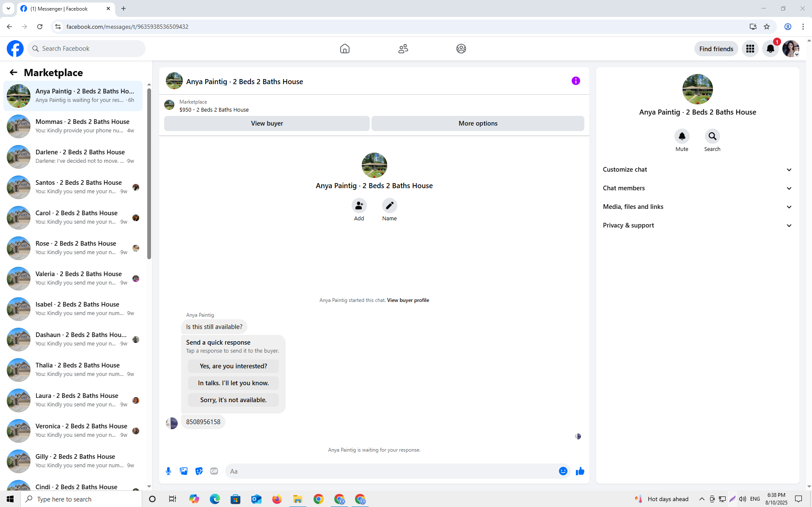Expand the Privacy & support section

pyautogui.click(x=697, y=225)
